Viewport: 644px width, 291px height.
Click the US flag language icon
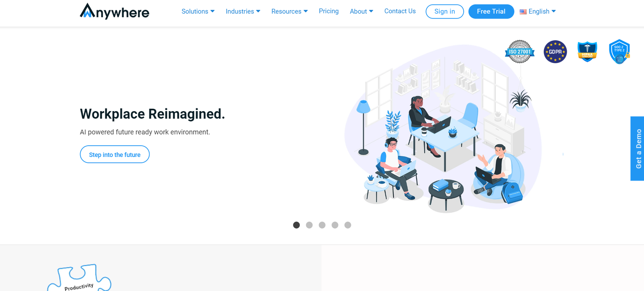click(523, 12)
